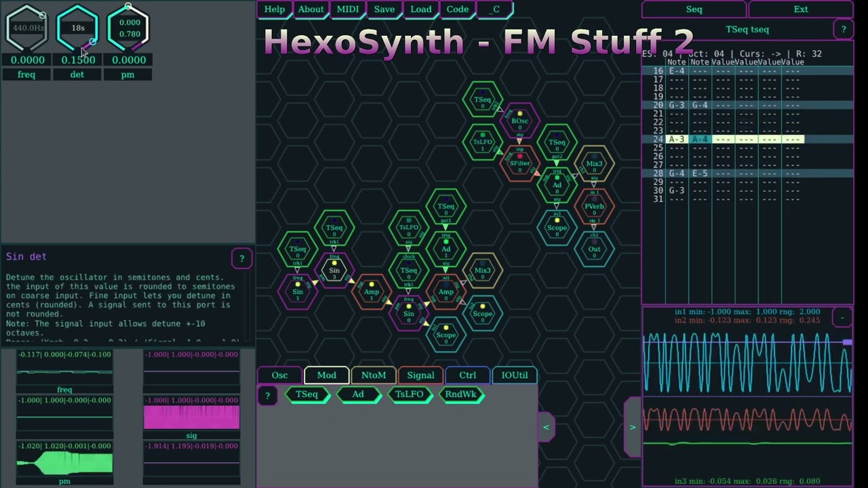Open help for Sin det description
The image size is (868, 488).
pos(241,258)
